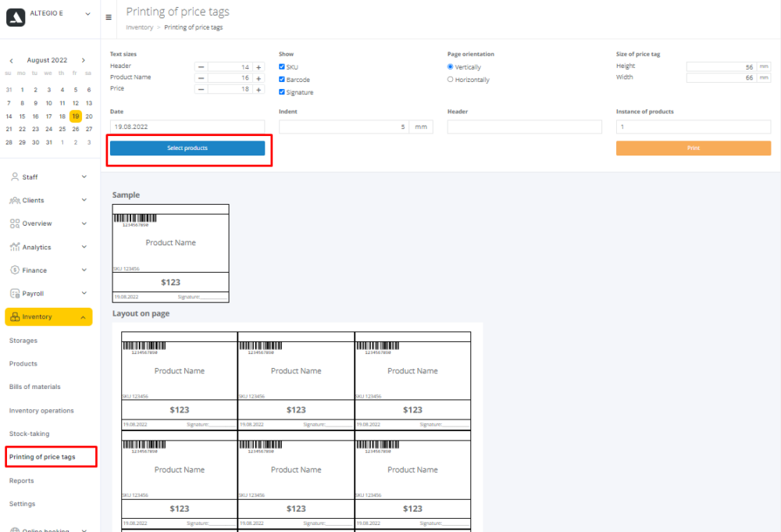
Task: Click the Staff person icon
Action: click(14, 177)
